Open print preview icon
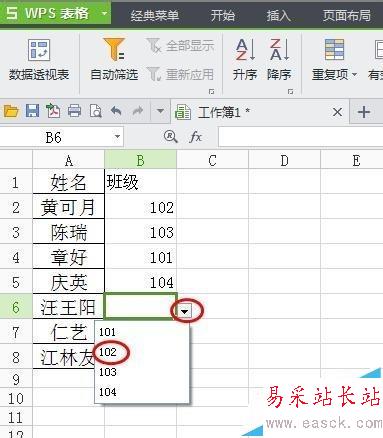The height and width of the screenshot is (438, 383). pos(95,111)
